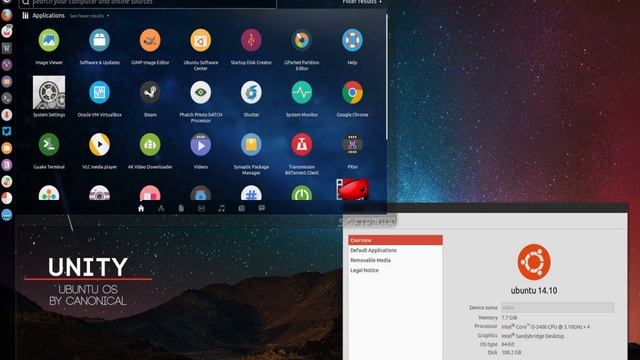
Task: Click the Ubuntu logo in Details window
Action: point(534,262)
